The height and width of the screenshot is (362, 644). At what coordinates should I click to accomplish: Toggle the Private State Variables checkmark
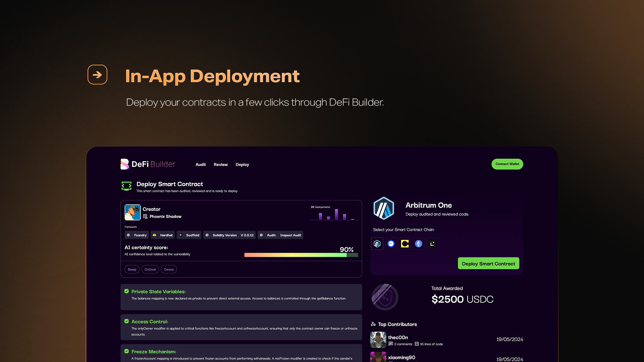(x=126, y=291)
